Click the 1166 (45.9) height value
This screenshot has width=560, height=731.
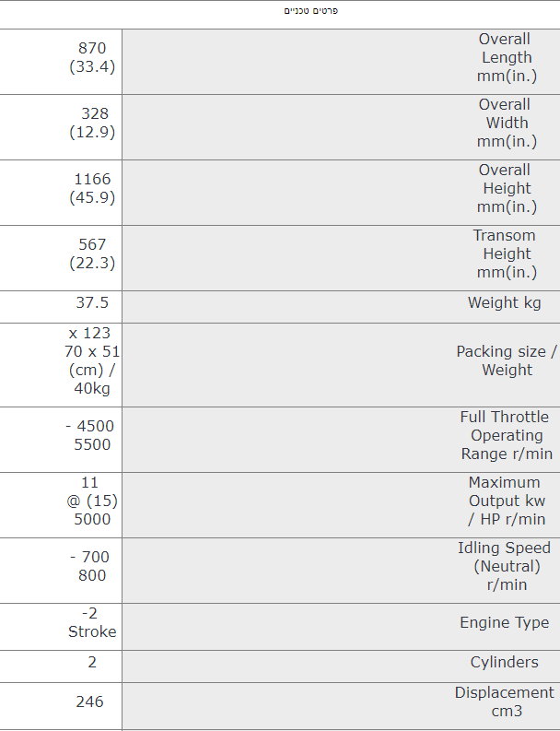92,188
